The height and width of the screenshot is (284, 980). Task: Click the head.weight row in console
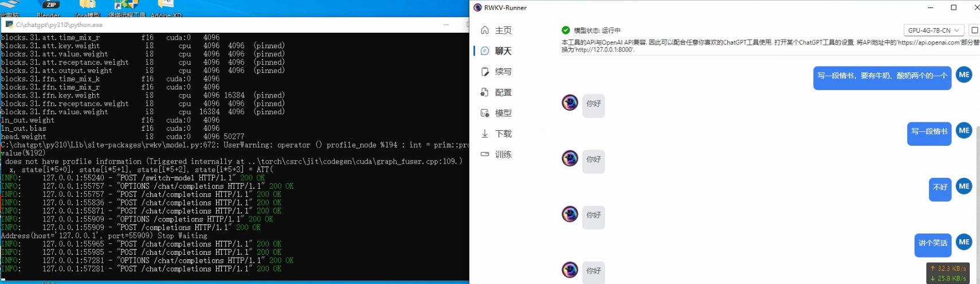(x=123, y=137)
